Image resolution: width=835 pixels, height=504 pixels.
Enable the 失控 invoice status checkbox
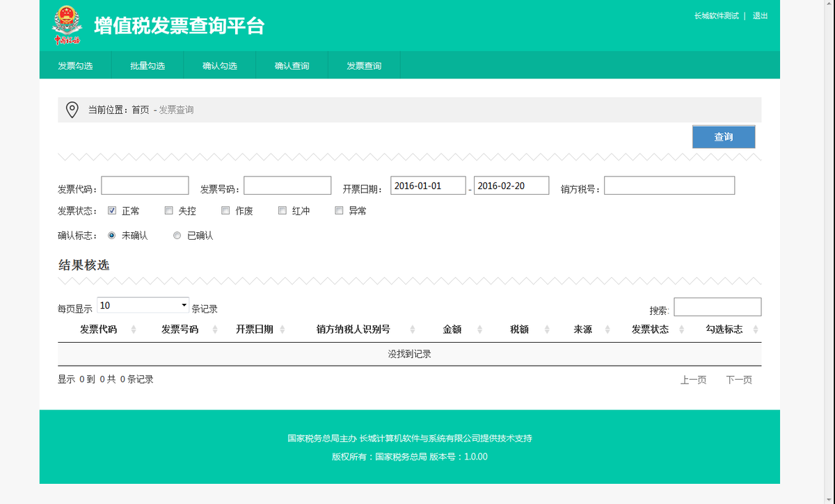click(x=168, y=210)
